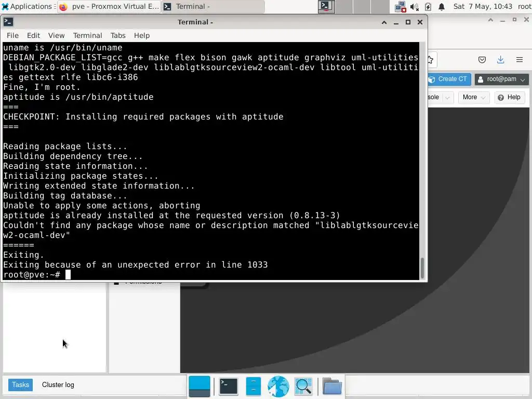
Task: Open the Terminal Edit menu
Action: (x=33, y=35)
